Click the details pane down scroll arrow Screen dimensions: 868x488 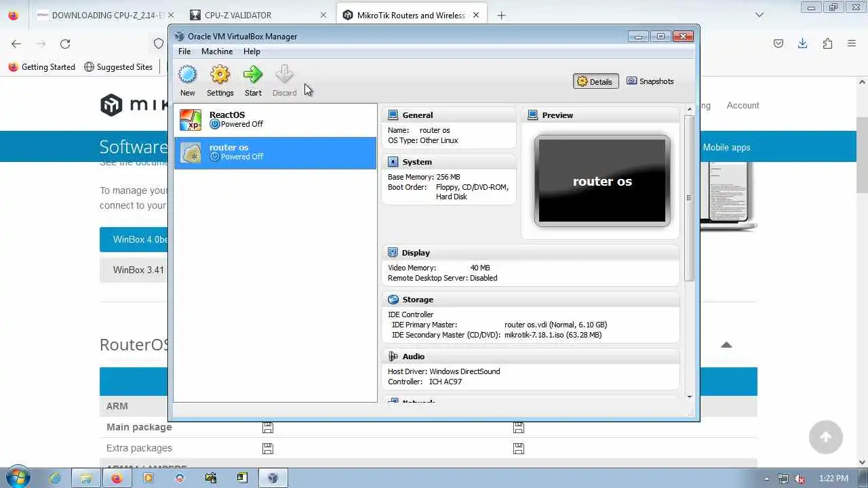[690, 397]
